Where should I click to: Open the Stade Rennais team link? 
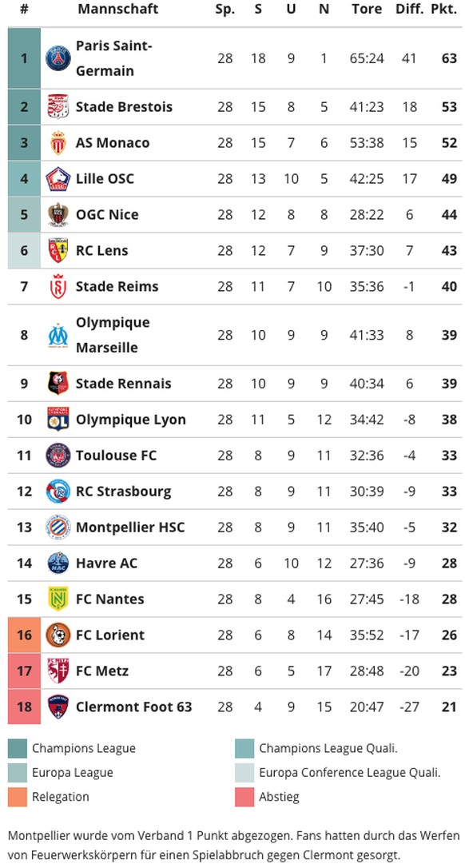tap(124, 384)
